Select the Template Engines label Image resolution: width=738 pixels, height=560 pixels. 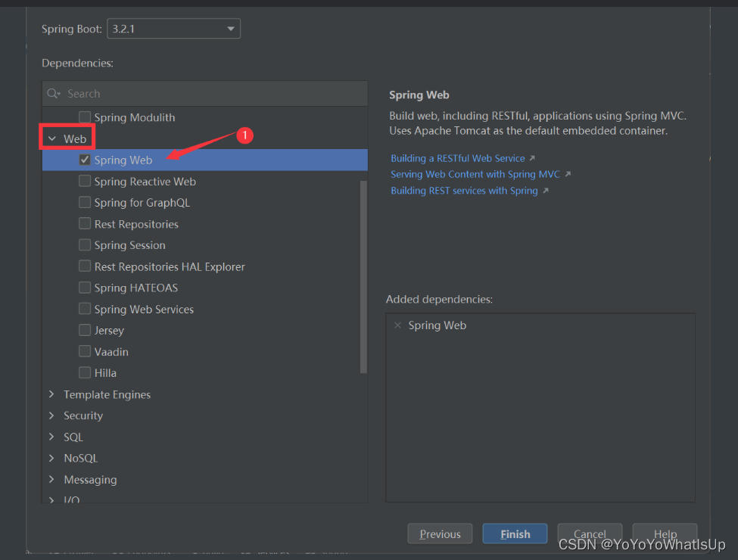click(107, 394)
